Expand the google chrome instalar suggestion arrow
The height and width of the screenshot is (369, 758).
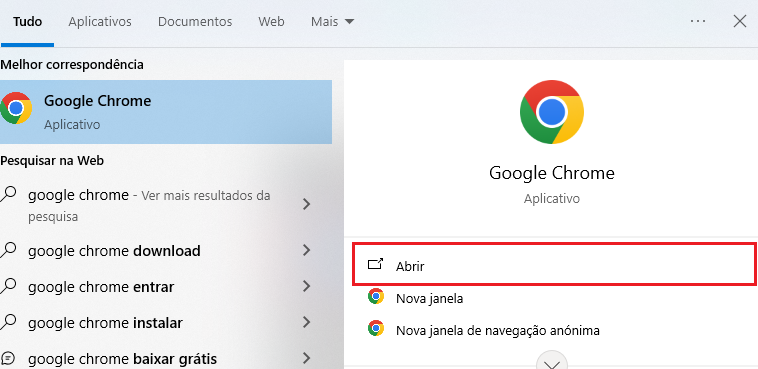(306, 322)
